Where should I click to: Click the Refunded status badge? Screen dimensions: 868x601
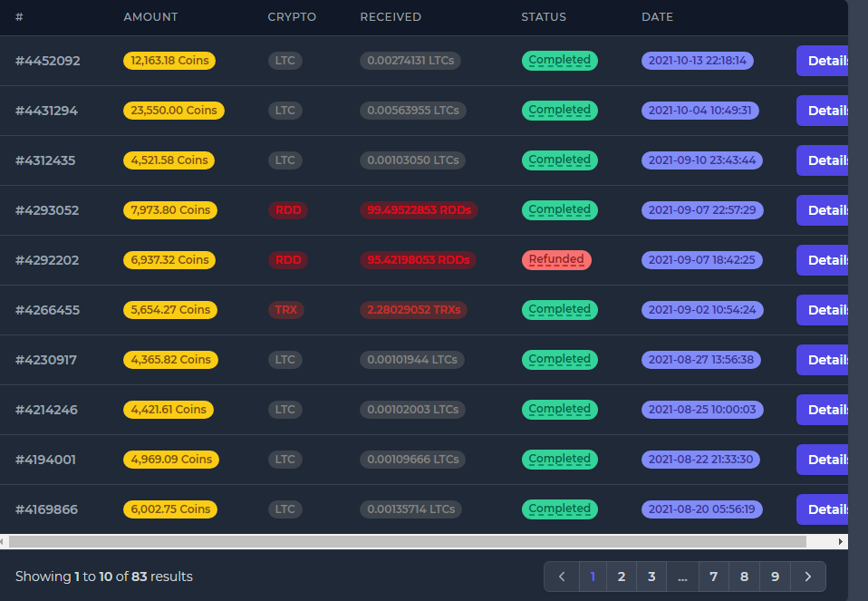[x=556, y=260]
